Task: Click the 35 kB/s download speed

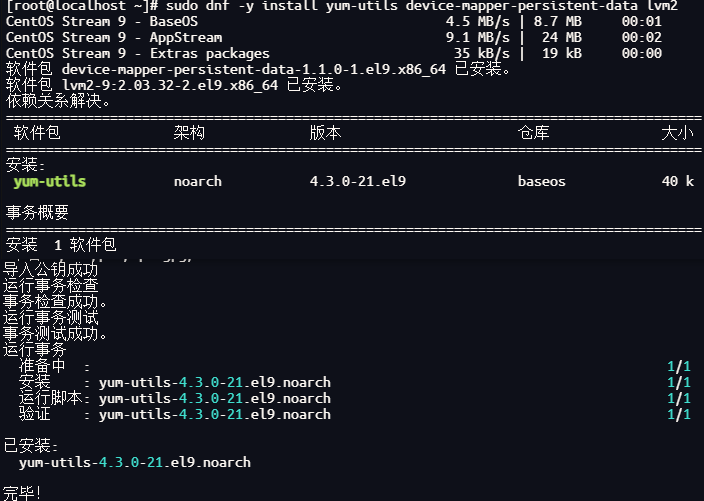Action: pos(482,53)
